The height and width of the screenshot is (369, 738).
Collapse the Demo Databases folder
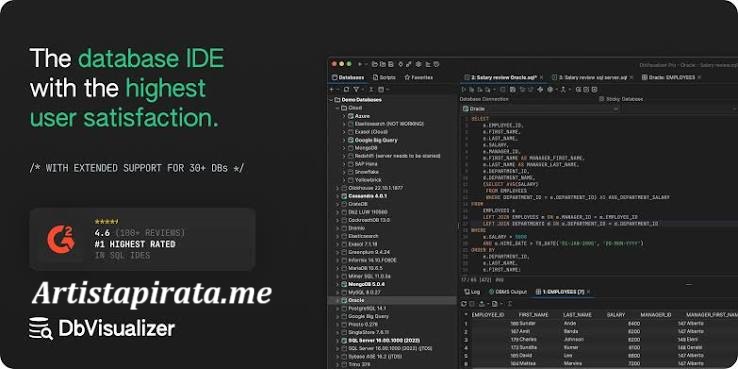coord(331,100)
